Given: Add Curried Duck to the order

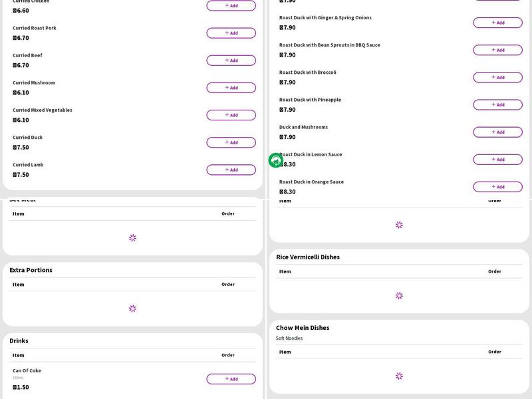Looking at the screenshot, I should tap(231, 142).
